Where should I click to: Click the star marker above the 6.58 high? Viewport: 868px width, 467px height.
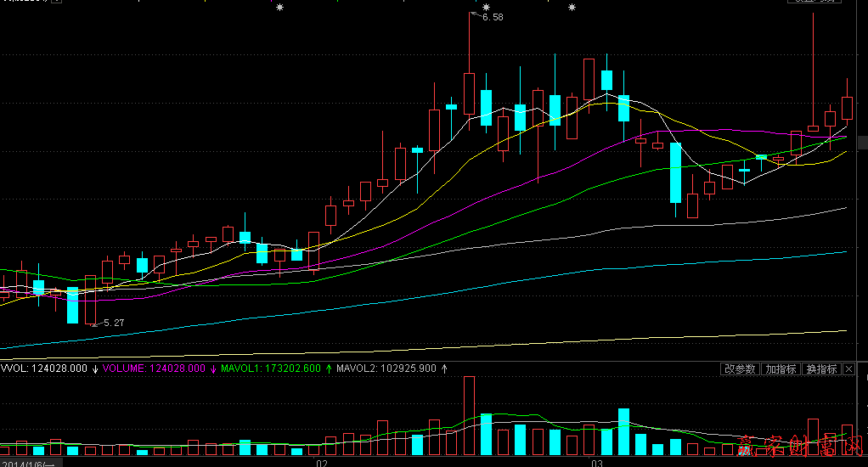tap(474, 8)
